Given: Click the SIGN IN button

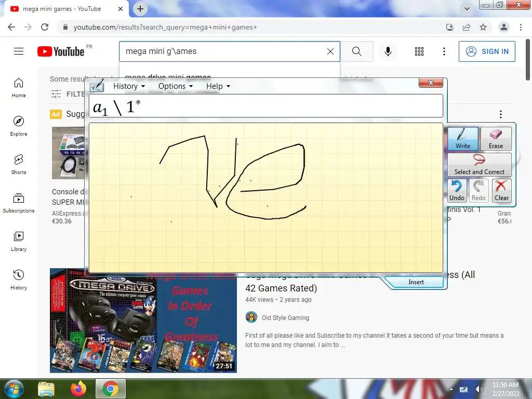Looking at the screenshot, I should (x=487, y=51).
